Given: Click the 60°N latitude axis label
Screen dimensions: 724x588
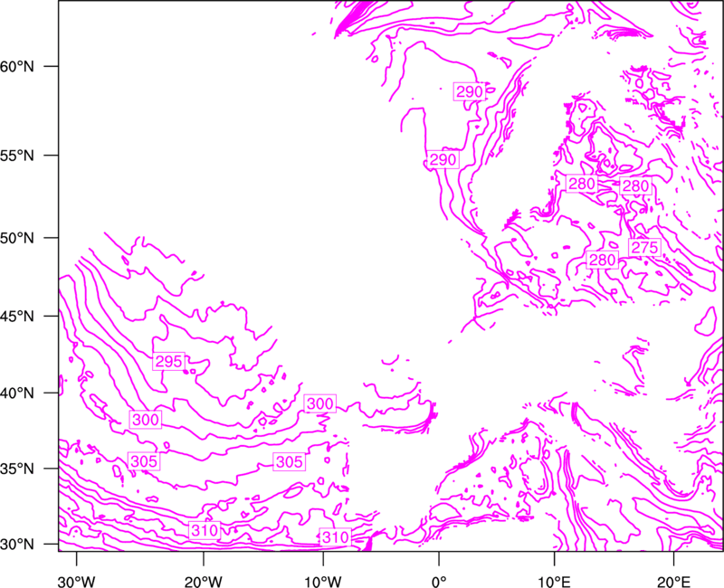Looking at the screenshot, I should [x=17, y=66].
